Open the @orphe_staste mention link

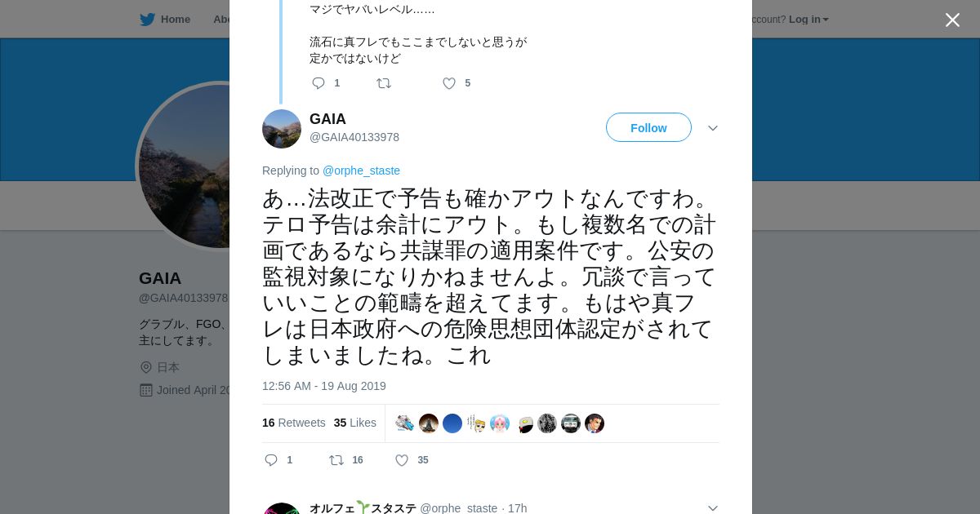361,171
